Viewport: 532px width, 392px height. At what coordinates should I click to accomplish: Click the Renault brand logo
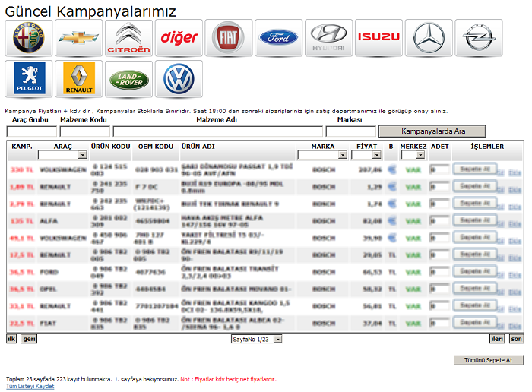78,79
